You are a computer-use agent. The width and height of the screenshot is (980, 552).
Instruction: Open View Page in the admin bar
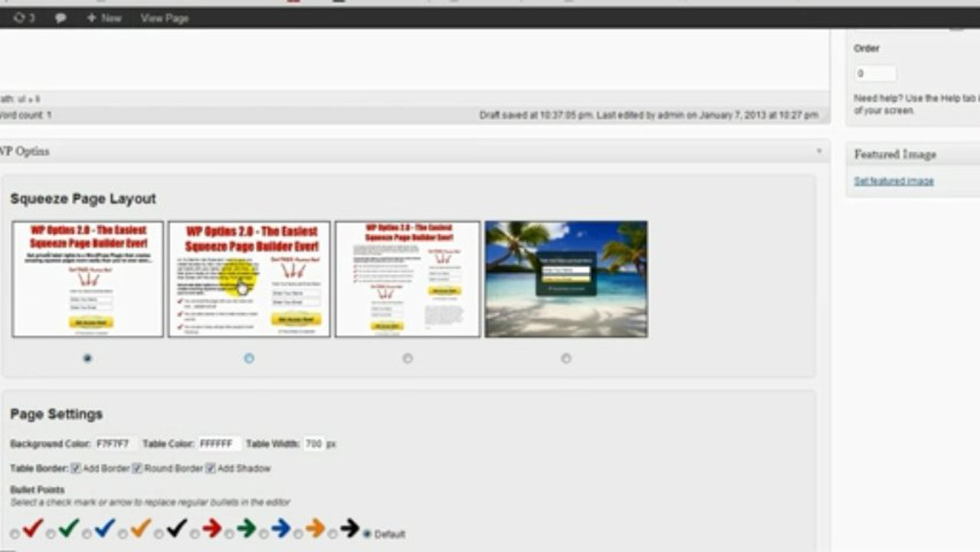pos(164,18)
